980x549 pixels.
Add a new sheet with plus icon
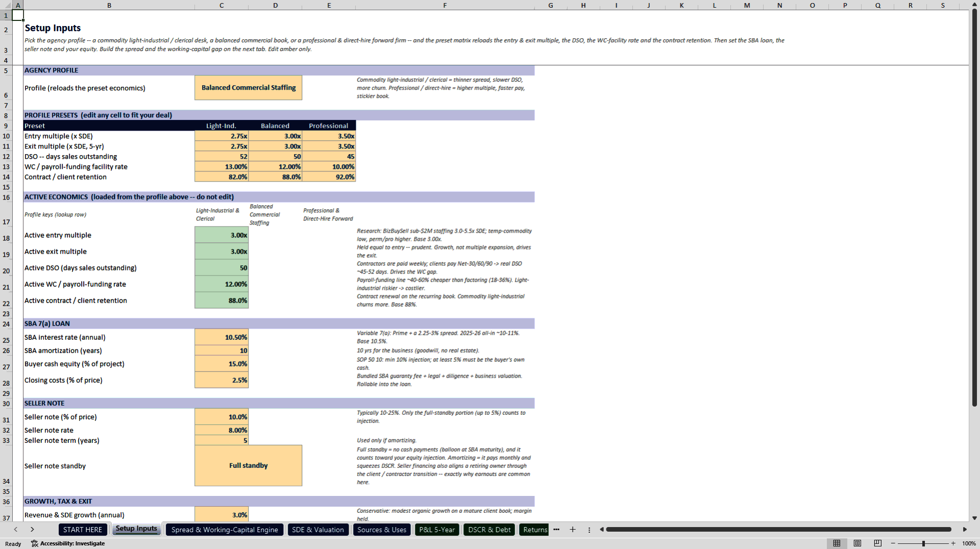pos(573,530)
